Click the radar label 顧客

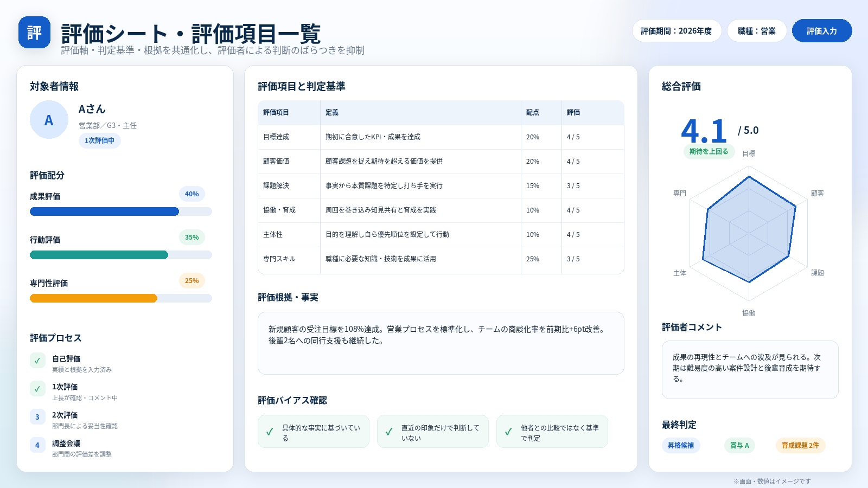click(x=818, y=194)
